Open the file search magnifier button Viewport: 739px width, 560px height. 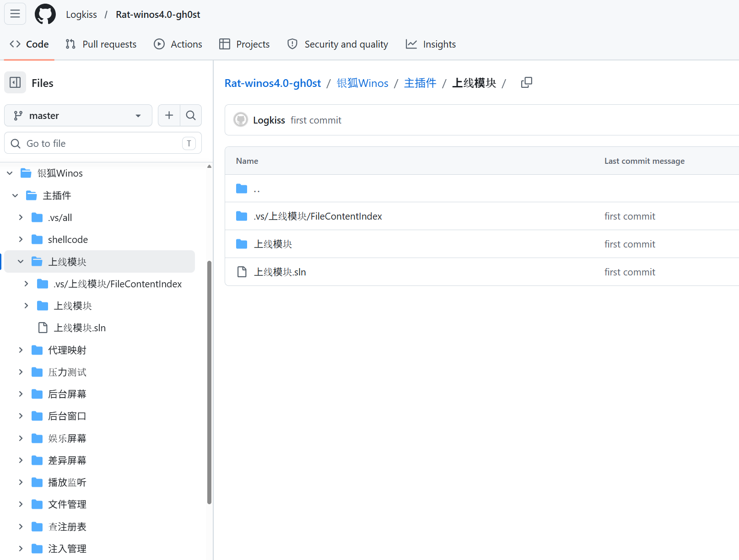(191, 115)
